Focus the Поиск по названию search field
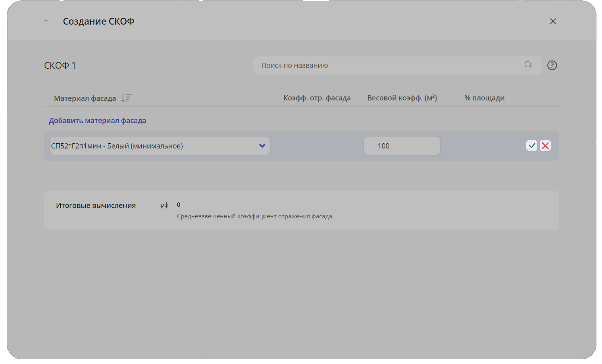This screenshot has width=602, height=364. 398,65
